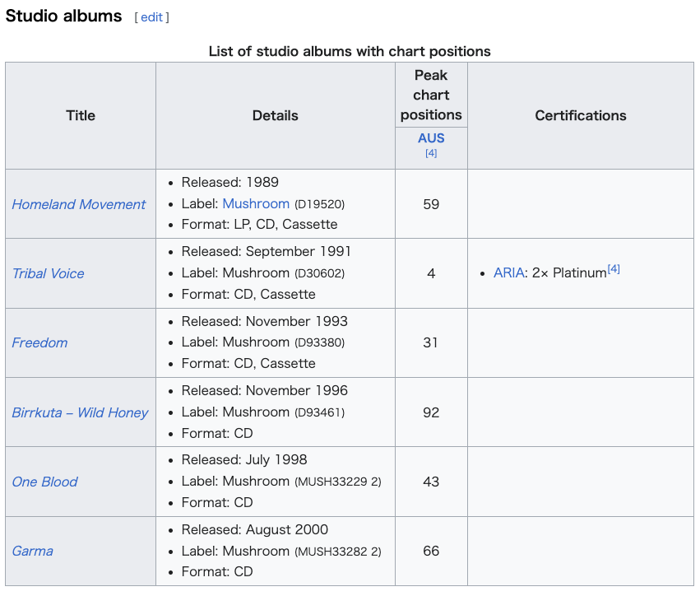Click the reference [4] under AUS
The width and height of the screenshot is (700, 596).
click(431, 153)
